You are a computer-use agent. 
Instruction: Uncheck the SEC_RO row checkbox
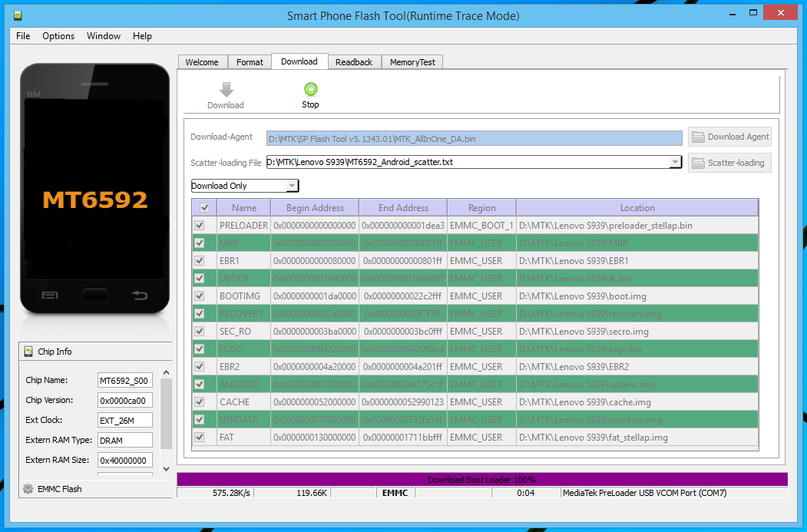[x=200, y=332]
